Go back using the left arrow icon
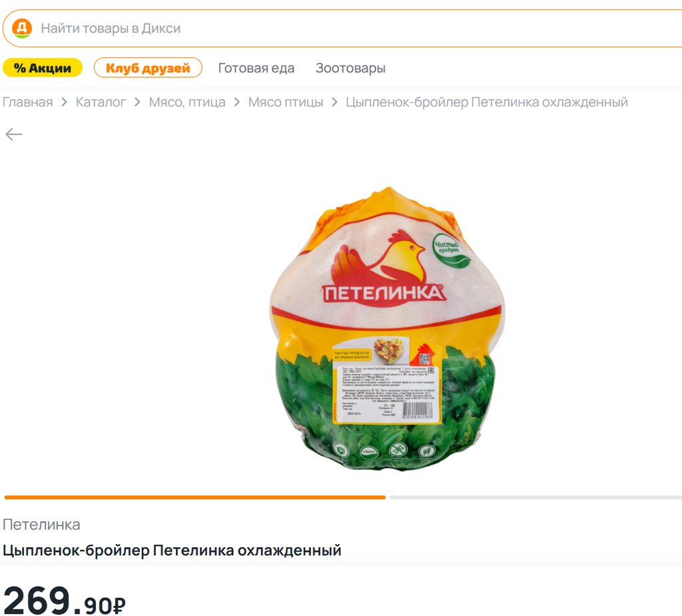682x616 pixels. click(13, 135)
